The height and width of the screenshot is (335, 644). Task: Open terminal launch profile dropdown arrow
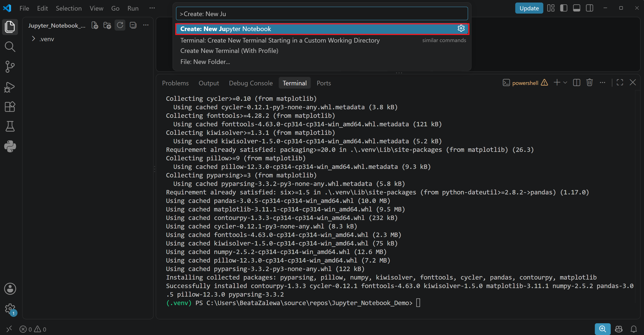[x=565, y=83]
